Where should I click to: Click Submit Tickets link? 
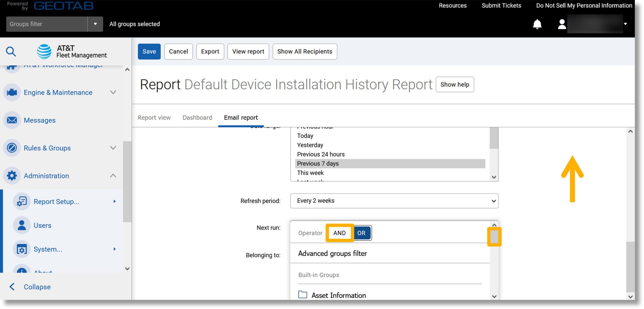[501, 6]
